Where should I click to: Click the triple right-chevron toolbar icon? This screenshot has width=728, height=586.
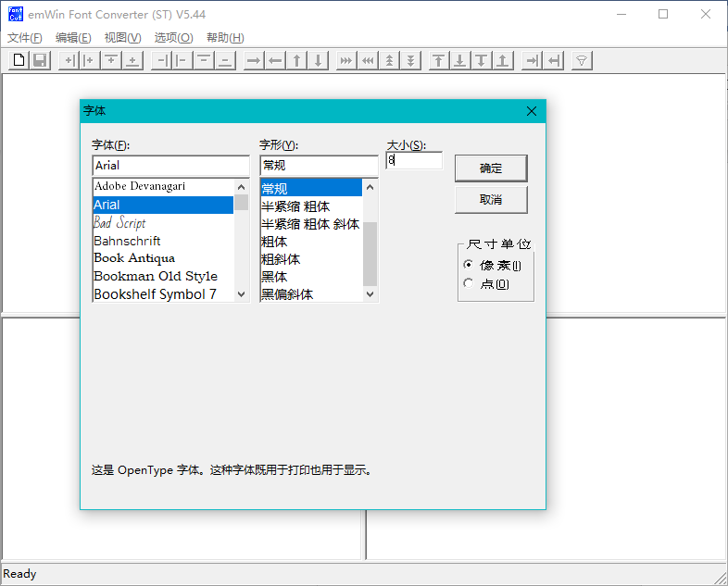346,60
